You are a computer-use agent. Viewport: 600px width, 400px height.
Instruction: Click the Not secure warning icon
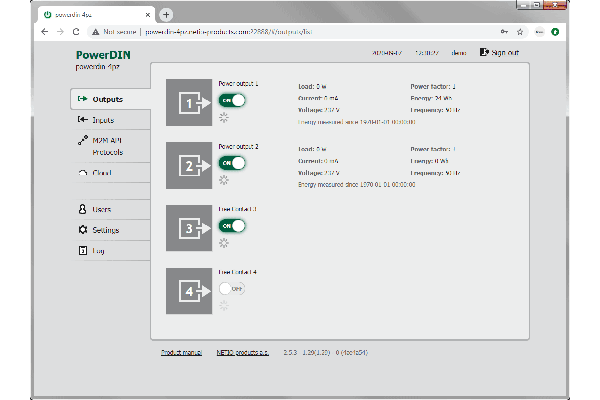point(95,32)
